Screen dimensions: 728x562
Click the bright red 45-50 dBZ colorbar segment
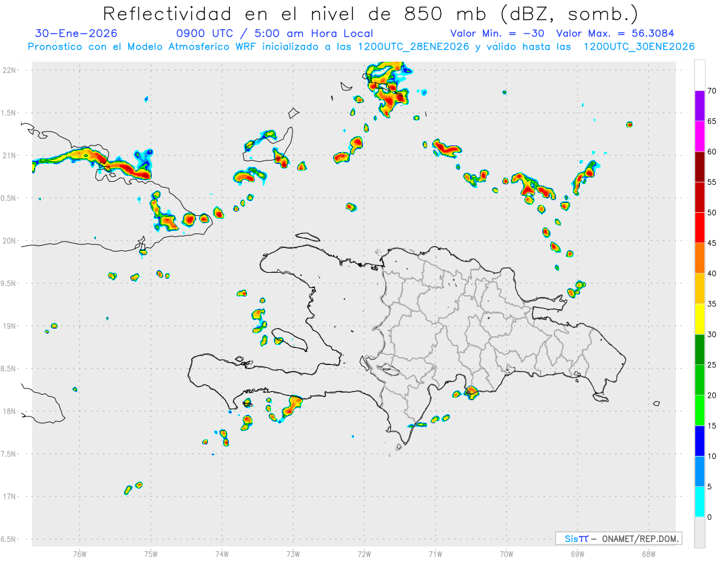click(x=699, y=227)
